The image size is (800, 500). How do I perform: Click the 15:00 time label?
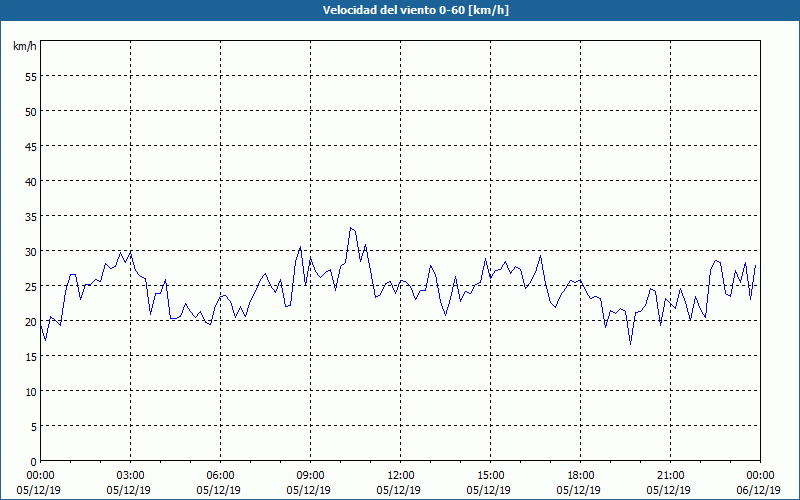pos(490,476)
